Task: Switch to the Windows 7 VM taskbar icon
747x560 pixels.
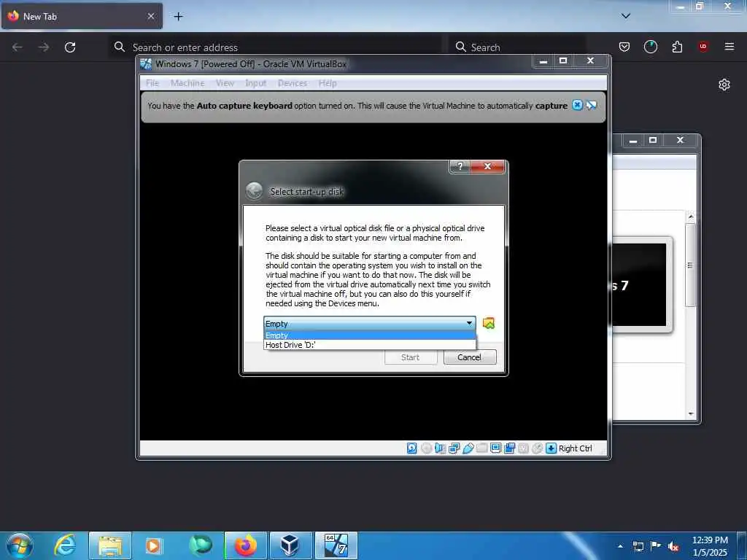Action: pyautogui.click(x=336, y=545)
